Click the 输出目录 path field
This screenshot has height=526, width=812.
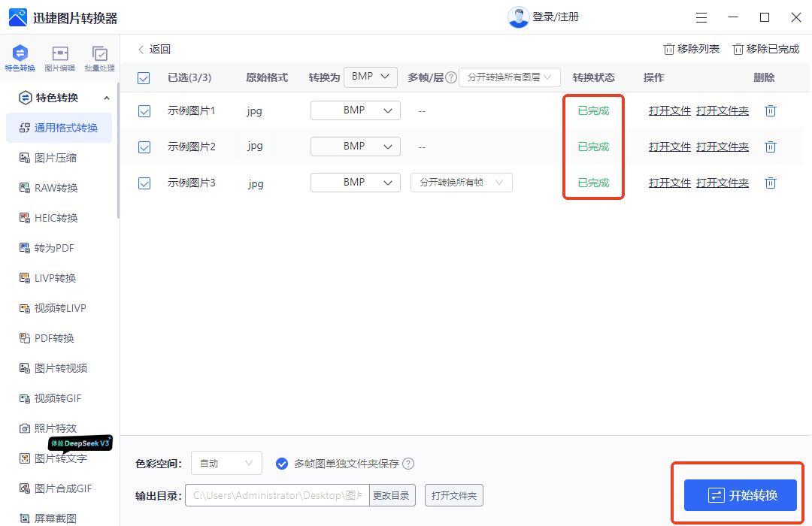(x=277, y=495)
